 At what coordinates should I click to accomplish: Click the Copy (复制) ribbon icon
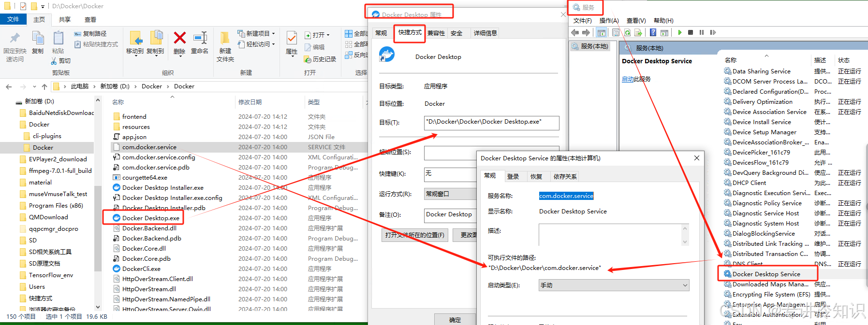38,38
